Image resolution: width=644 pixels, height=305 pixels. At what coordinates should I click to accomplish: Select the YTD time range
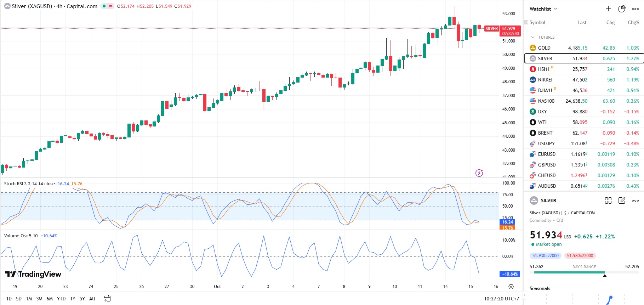[61, 299]
